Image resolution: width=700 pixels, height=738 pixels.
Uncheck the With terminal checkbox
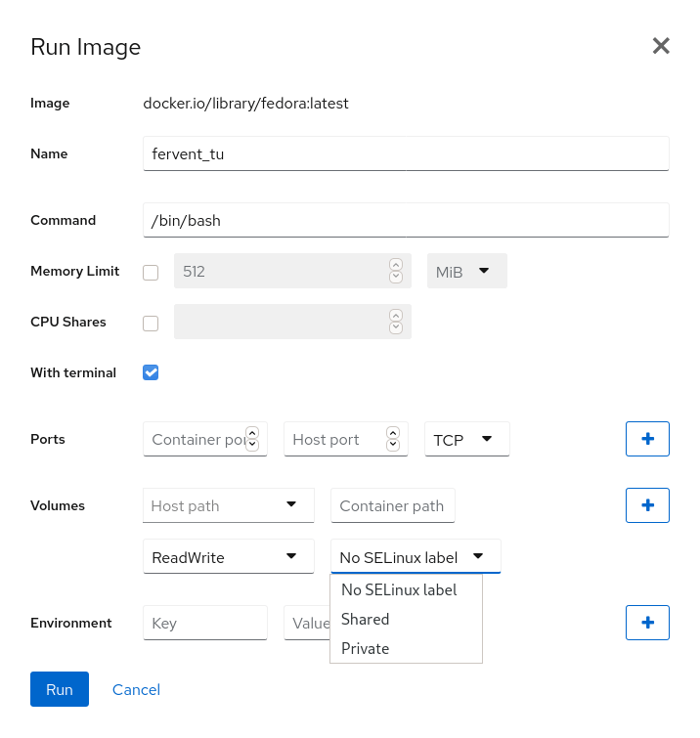(x=151, y=372)
